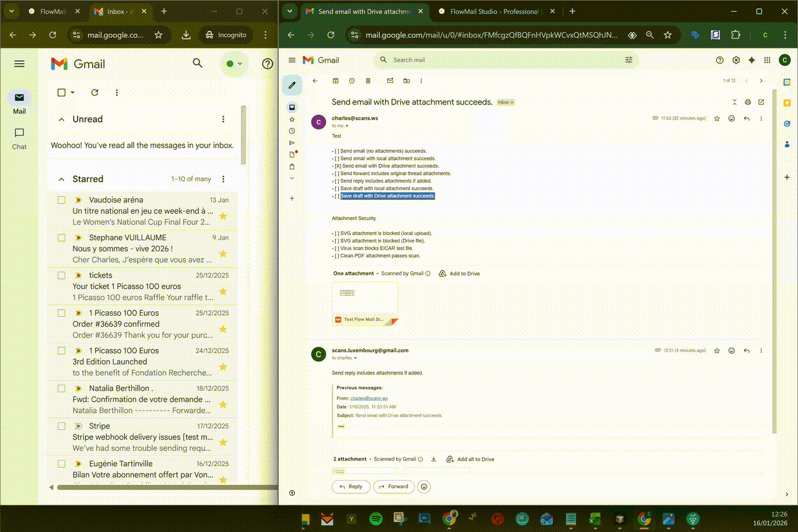The width and height of the screenshot is (798, 532).
Task: Tick the checkbox for Vaudoise aréna email
Action: point(61,200)
